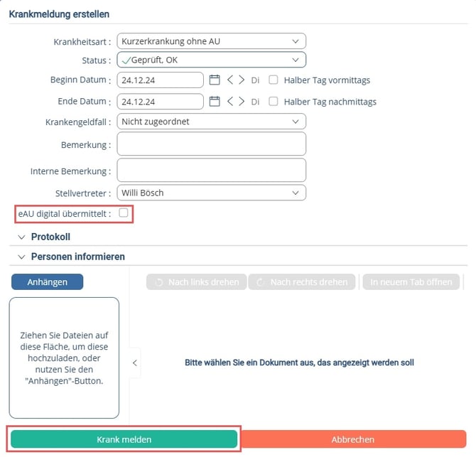Enable Halber Tag vormittags checkbox
Image resolution: width=476 pixels, height=457 pixels.
point(274,80)
